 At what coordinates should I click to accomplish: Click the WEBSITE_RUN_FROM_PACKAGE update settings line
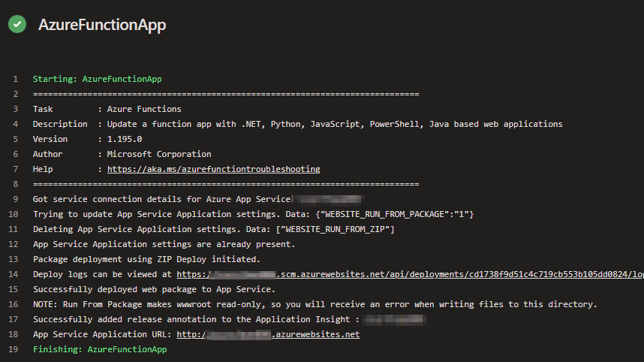tap(253, 214)
